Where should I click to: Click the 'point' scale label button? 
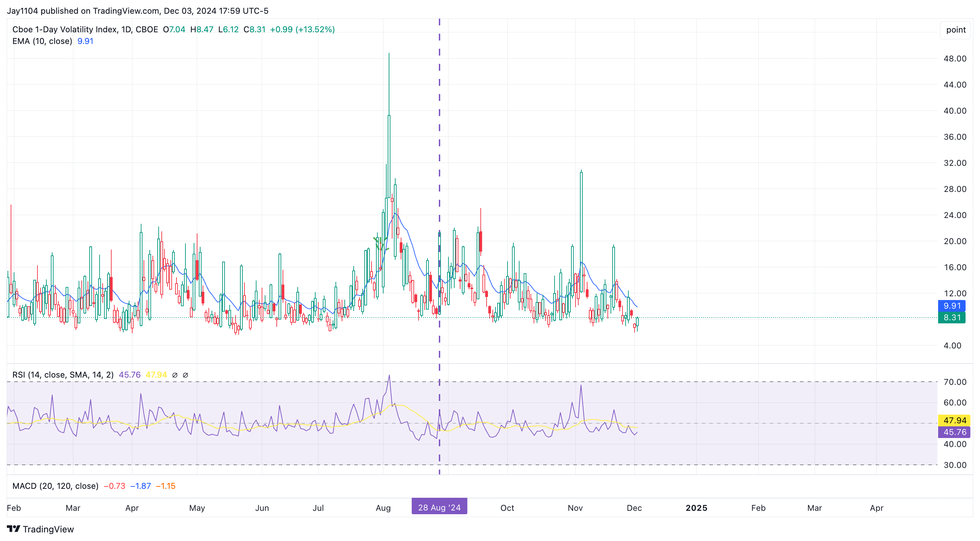(x=956, y=30)
